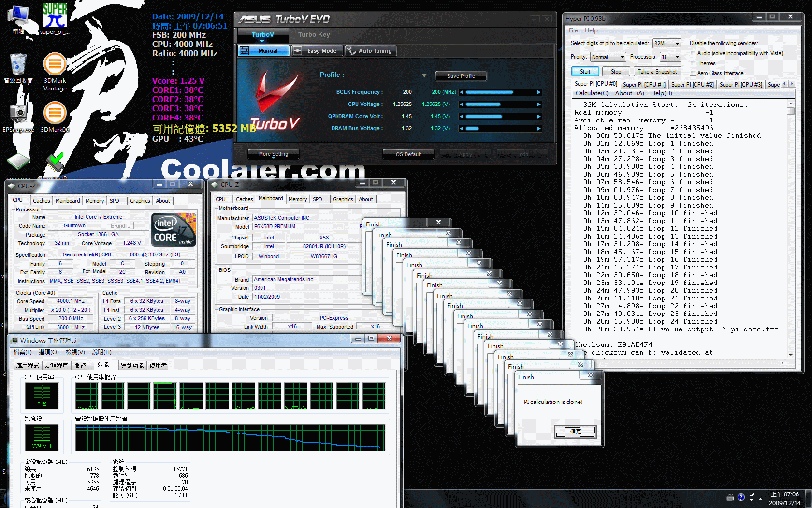The image size is (812, 508).
Task: Switch to Super PI [CPU #1] tab
Action: point(644,84)
